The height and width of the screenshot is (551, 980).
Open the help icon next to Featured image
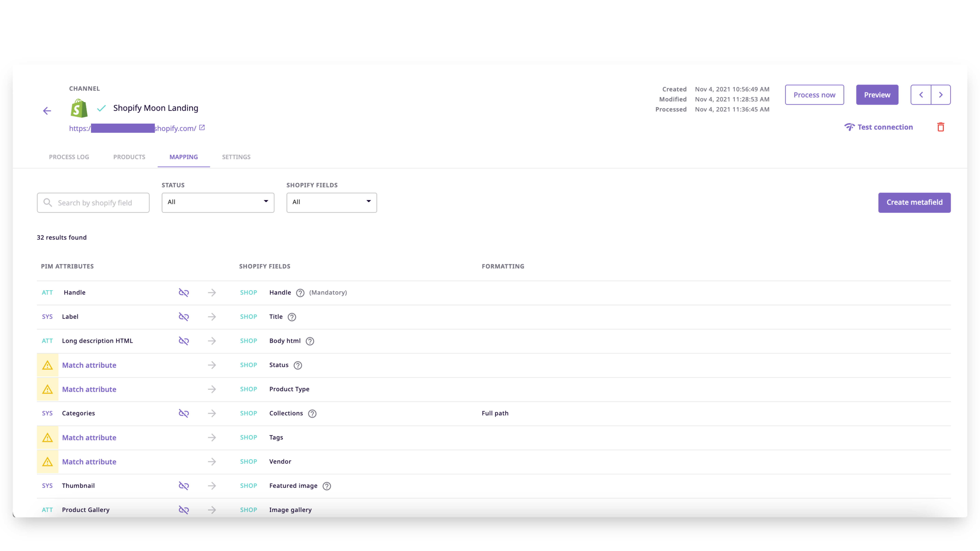coord(327,486)
